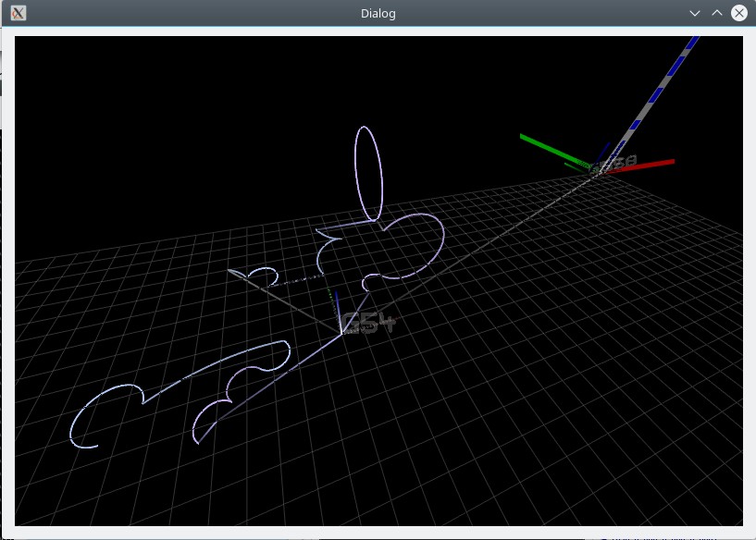The height and width of the screenshot is (540, 756).
Task: Maximize the Dialog window with up arrow
Action: (x=717, y=13)
